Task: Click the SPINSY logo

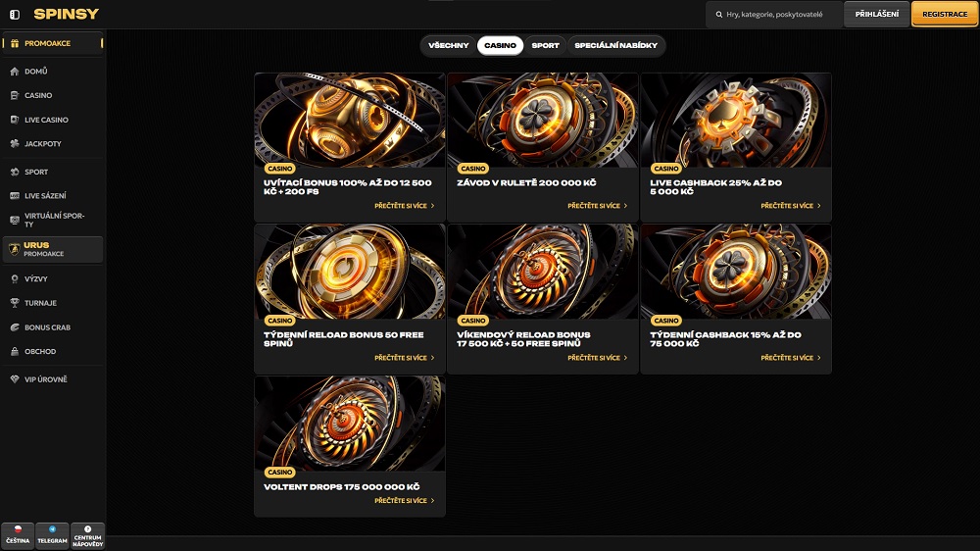Action: [67, 14]
